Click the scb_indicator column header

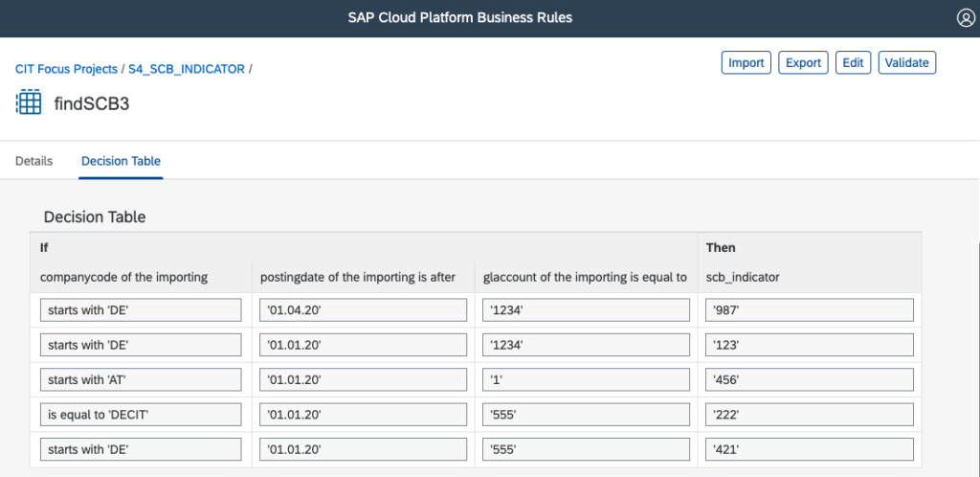743,278
